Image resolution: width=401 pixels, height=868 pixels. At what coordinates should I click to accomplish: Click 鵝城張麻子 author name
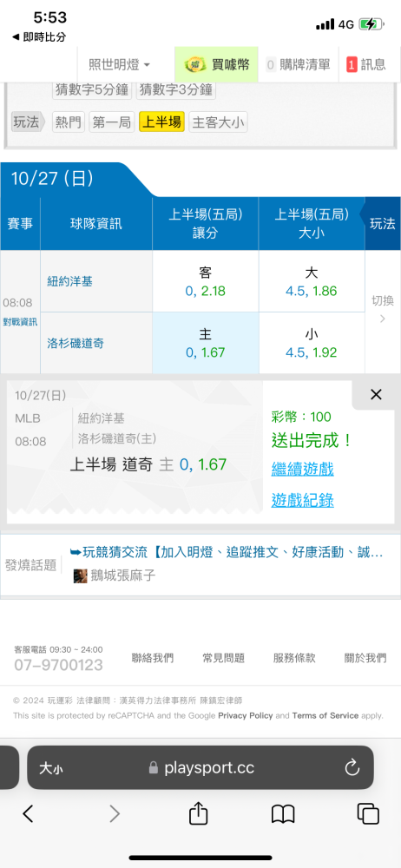pyautogui.click(x=123, y=576)
